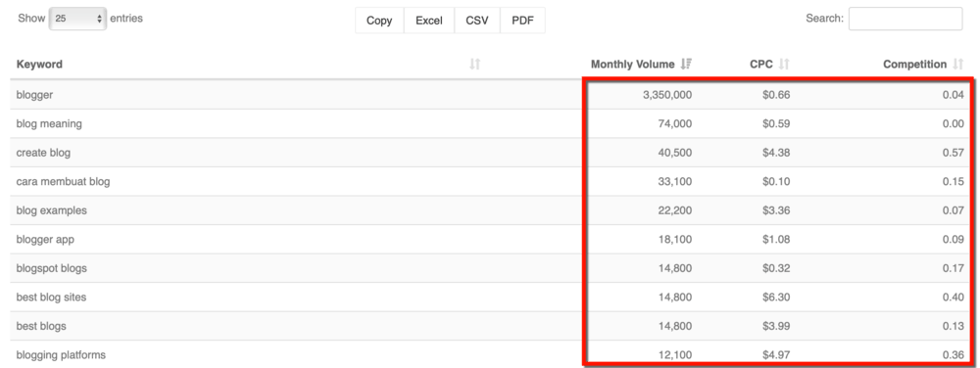Select the keyword "blogging platforms"
This screenshot has width=980, height=368.
(61, 355)
